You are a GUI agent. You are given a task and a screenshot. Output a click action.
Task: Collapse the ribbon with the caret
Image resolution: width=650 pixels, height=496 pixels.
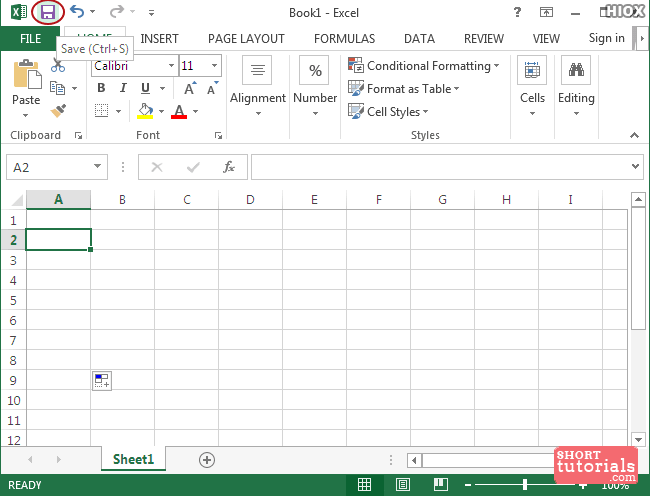point(634,135)
